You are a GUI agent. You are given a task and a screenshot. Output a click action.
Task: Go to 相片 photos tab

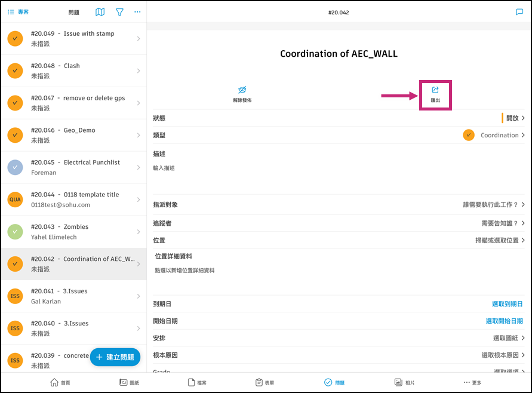click(404, 382)
